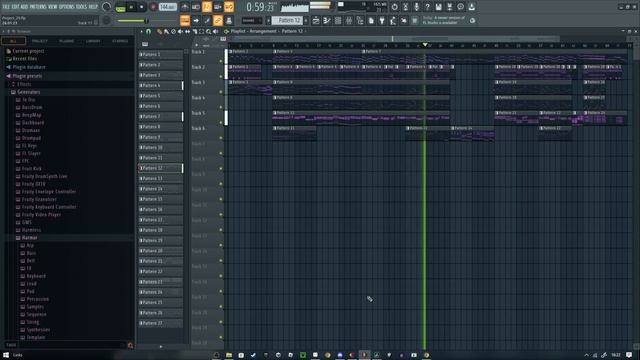Adjust the main volume knob

(107, 7)
